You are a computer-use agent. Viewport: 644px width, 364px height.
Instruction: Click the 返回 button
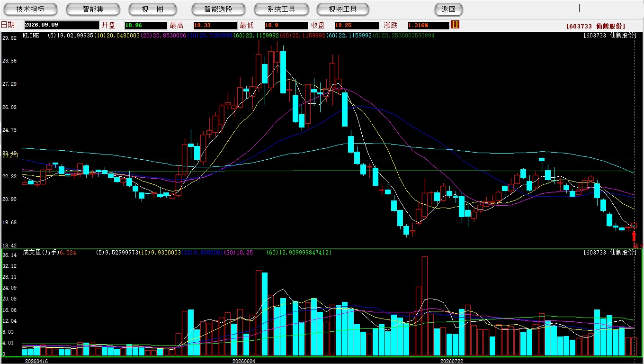click(448, 9)
